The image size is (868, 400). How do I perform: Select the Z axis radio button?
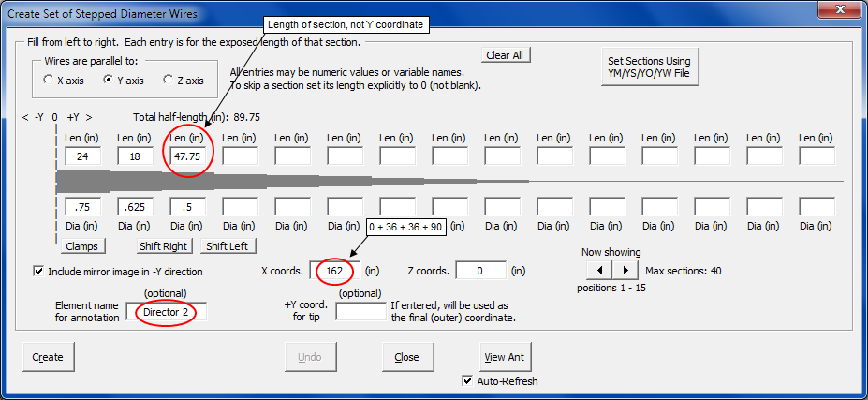coord(169,81)
